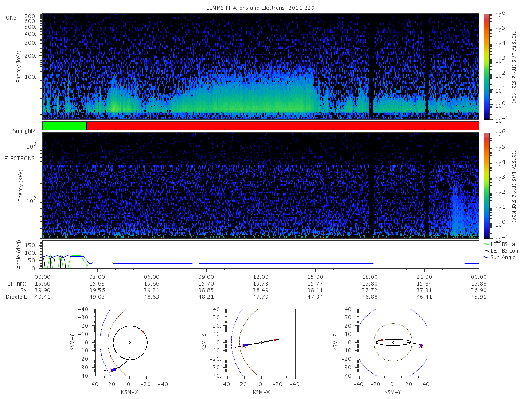This screenshot has height=399, width=532.
Task: Click the ions intensity color bar
Action: [486, 66]
